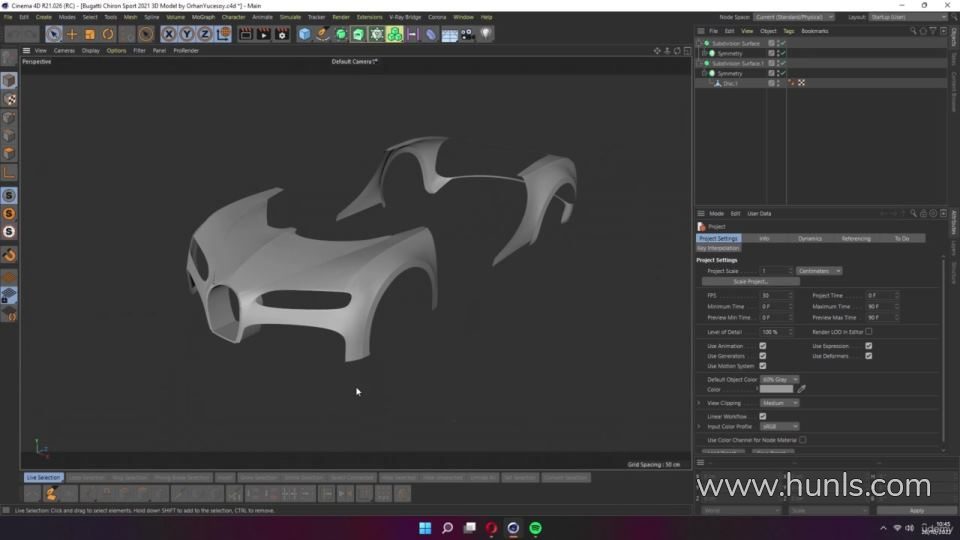Click the green Cloner MoGraph icon
The image size is (960, 540).
coord(395,34)
